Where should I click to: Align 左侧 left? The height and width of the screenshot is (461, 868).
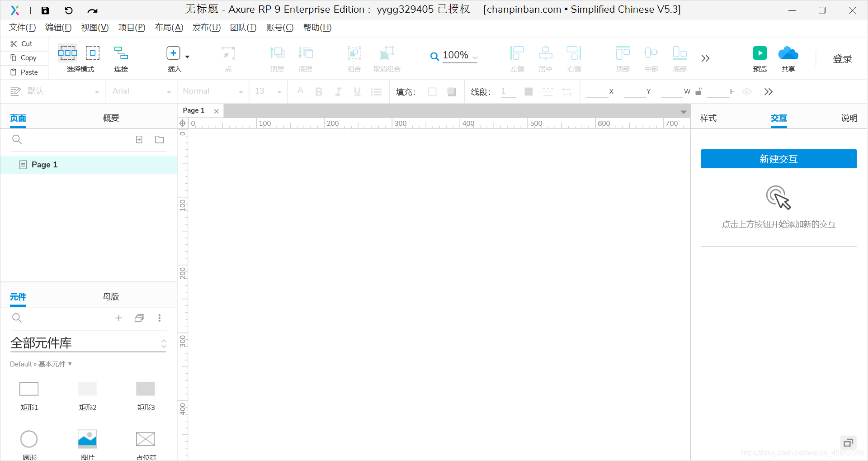coord(517,58)
